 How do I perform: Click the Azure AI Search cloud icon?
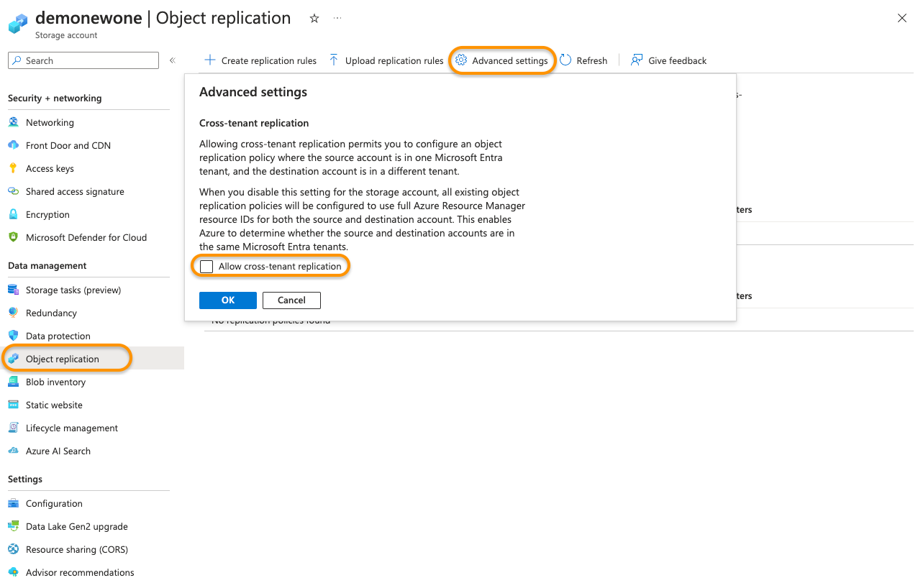(x=13, y=451)
